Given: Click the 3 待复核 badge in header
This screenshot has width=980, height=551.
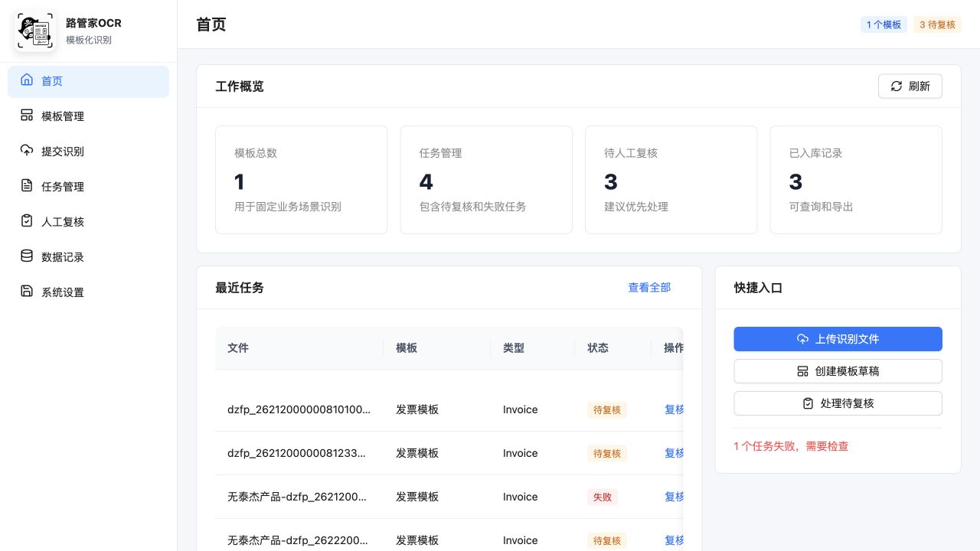Looking at the screenshot, I should click(937, 24).
